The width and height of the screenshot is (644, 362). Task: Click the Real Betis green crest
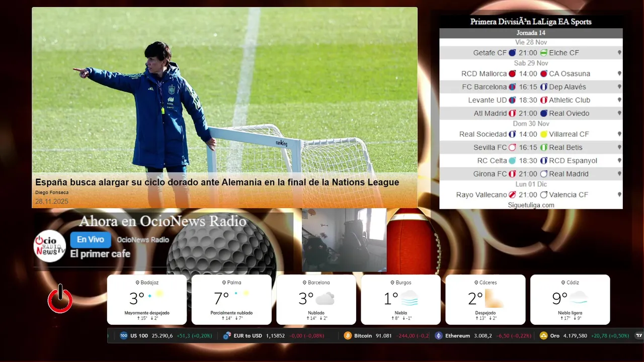click(543, 147)
